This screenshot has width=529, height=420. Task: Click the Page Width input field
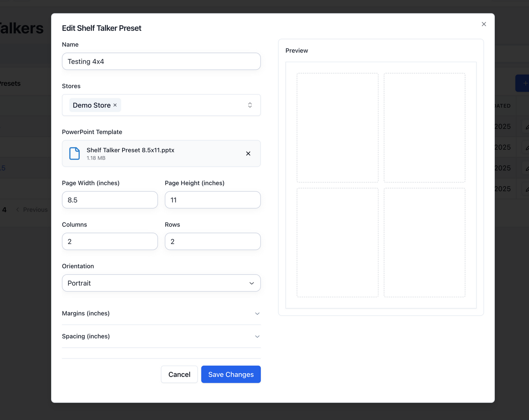point(110,200)
